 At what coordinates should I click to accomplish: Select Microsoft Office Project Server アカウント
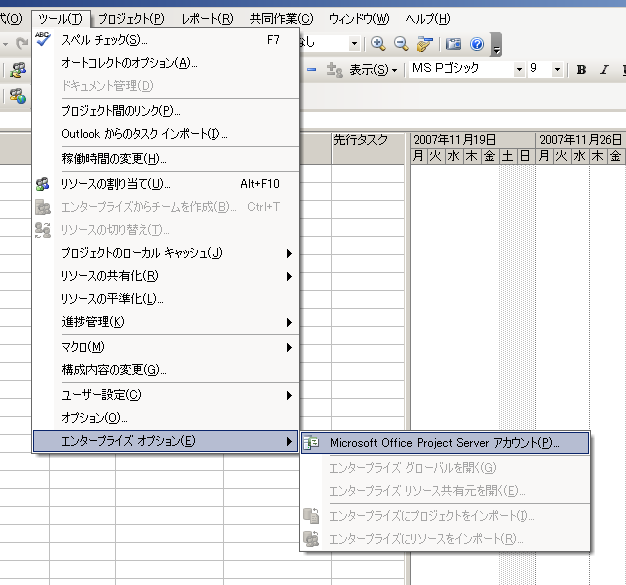point(444,443)
